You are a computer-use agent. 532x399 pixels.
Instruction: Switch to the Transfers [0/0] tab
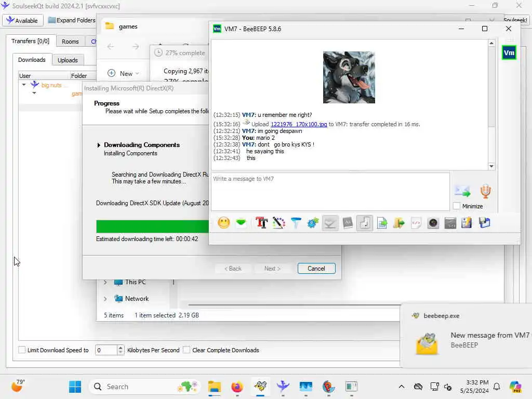point(30,41)
